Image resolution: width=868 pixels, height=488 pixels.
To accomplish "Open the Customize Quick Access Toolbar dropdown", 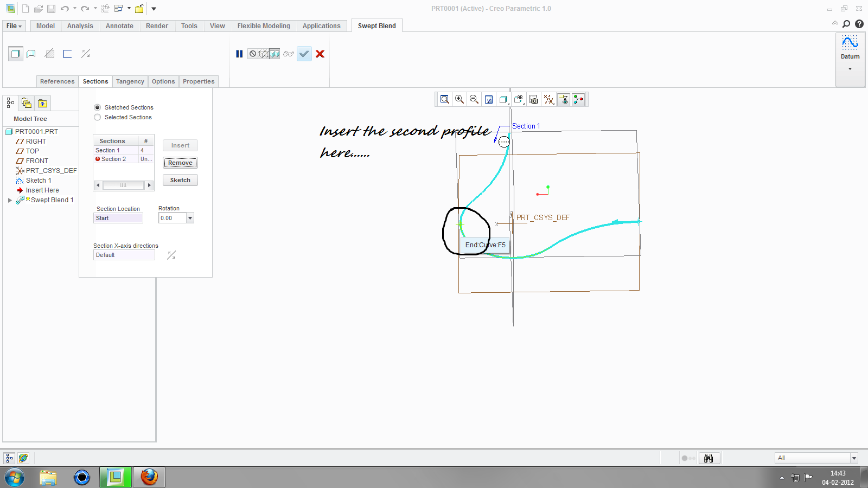I will [154, 9].
